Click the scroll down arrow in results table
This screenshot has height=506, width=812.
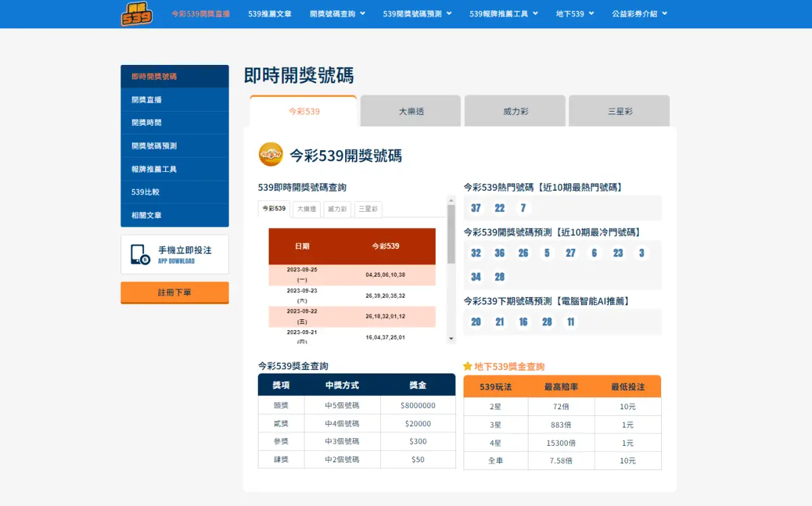tap(451, 338)
